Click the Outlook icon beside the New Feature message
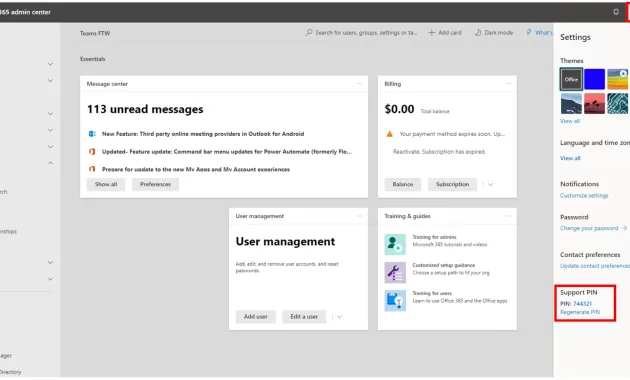 (92, 134)
